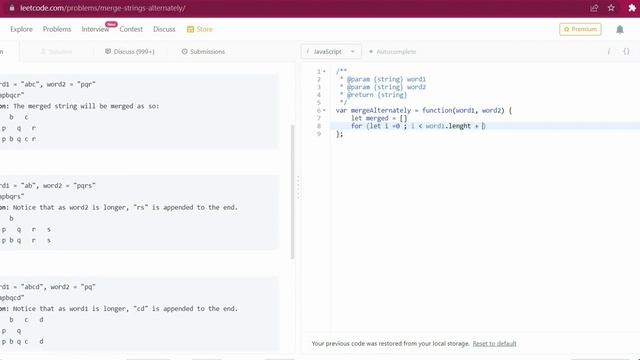
Task: Click 'let merged = []' code line
Action: tap(379, 118)
